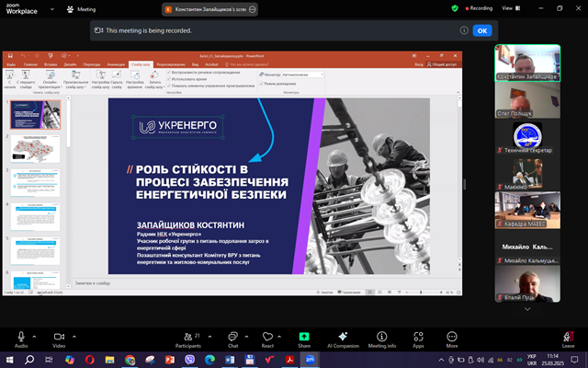The height and width of the screenshot is (368, 588).
Task: Open the Chat panel
Action: (232, 339)
